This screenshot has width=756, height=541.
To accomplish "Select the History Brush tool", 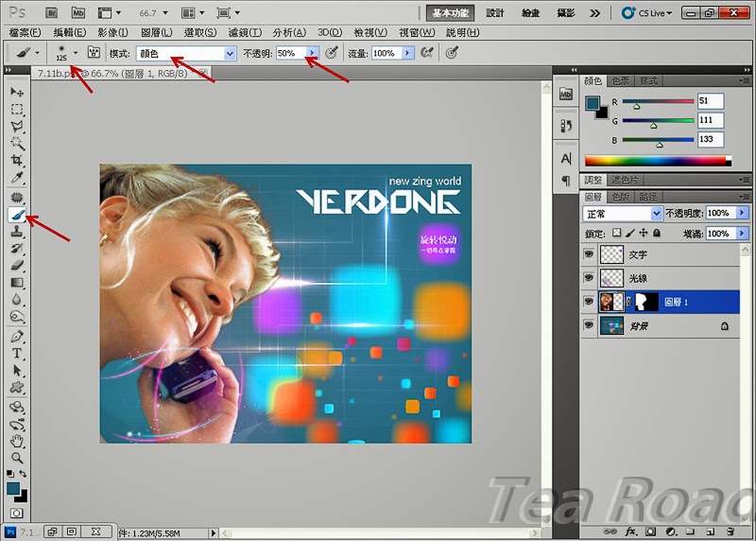I will [x=17, y=248].
